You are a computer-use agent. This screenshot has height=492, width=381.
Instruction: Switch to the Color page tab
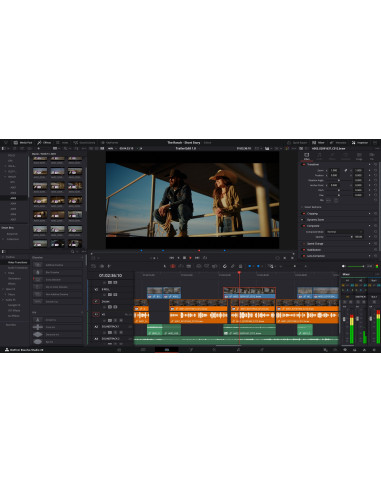pos(214,350)
